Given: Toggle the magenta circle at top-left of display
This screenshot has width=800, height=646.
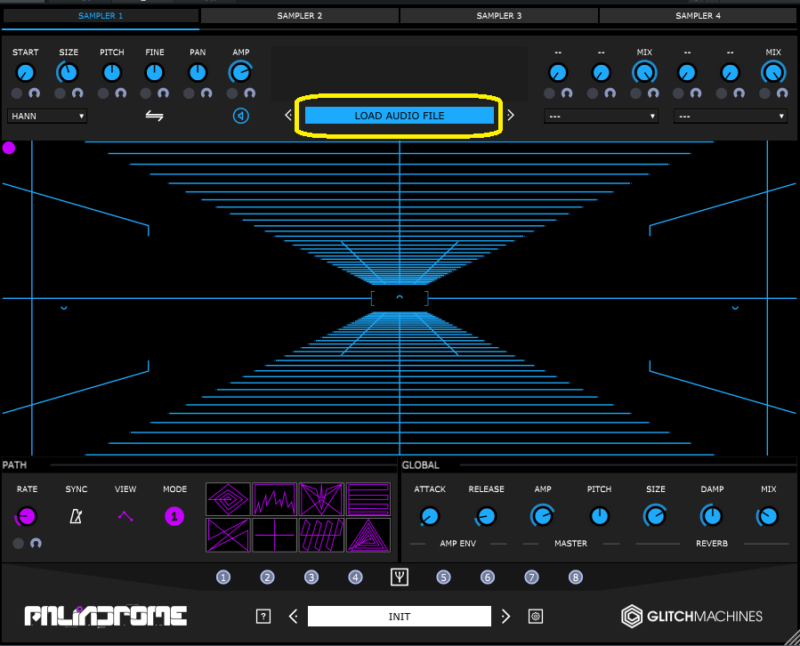Looking at the screenshot, I should pos(9,148).
